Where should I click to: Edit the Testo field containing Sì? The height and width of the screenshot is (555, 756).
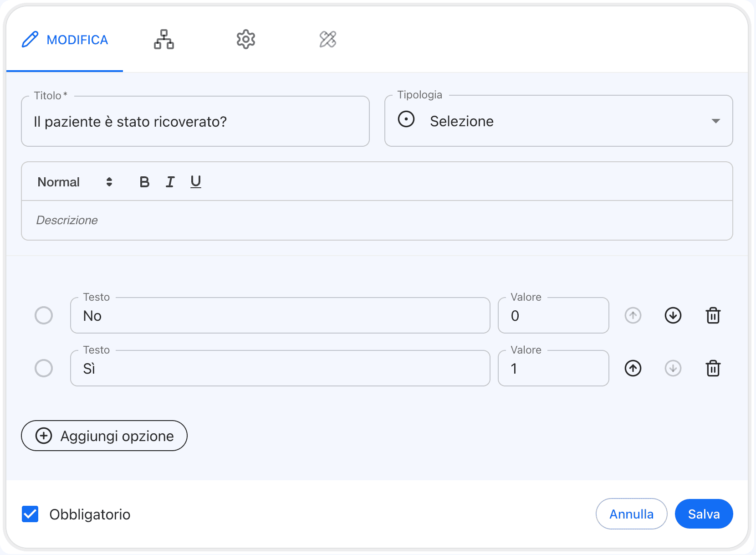pyautogui.click(x=280, y=368)
